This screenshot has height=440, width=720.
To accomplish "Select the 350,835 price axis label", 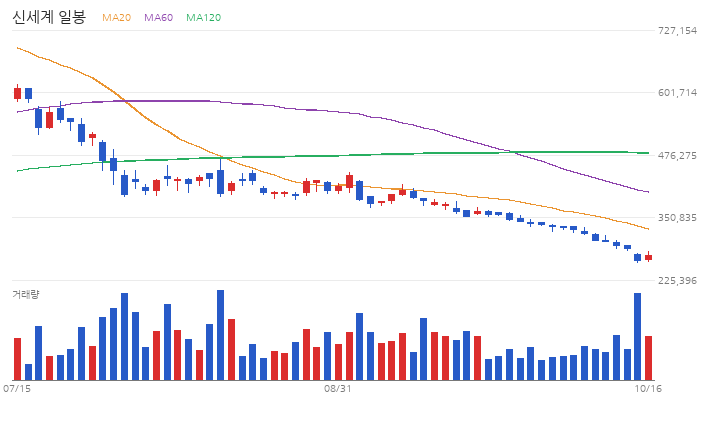I will click(677, 217).
